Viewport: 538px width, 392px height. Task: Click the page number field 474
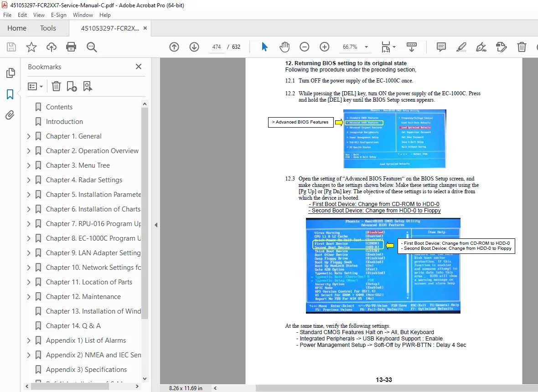click(217, 47)
